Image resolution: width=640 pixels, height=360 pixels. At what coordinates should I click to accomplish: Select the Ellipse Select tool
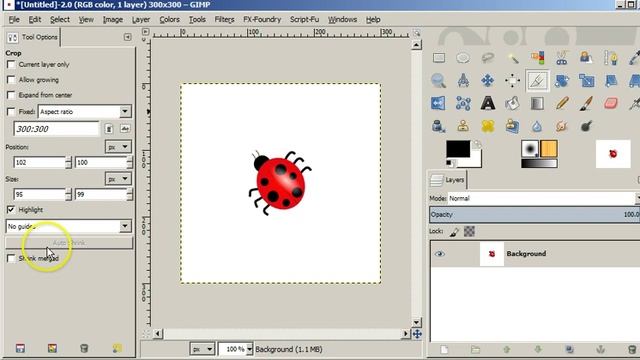click(x=463, y=58)
